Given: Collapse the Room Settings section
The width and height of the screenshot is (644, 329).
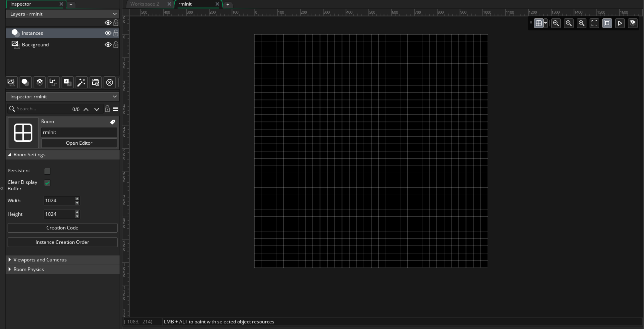Looking at the screenshot, I should tap(10, 155).
